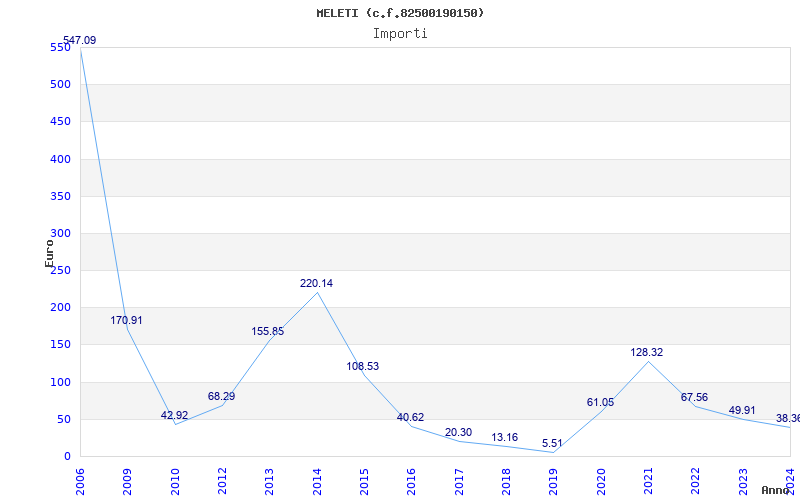
Task: Click the 108.53 data label
Action: (x=363, y=366)
